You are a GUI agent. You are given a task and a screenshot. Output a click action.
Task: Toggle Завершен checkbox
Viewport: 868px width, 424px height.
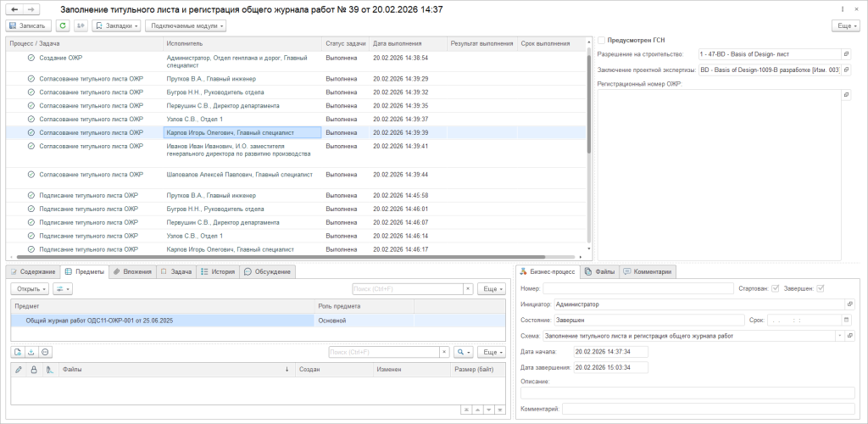pos(821,288)
